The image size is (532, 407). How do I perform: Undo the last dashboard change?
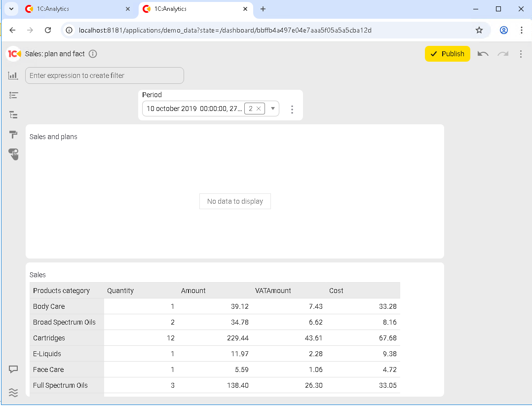(483, 54)
